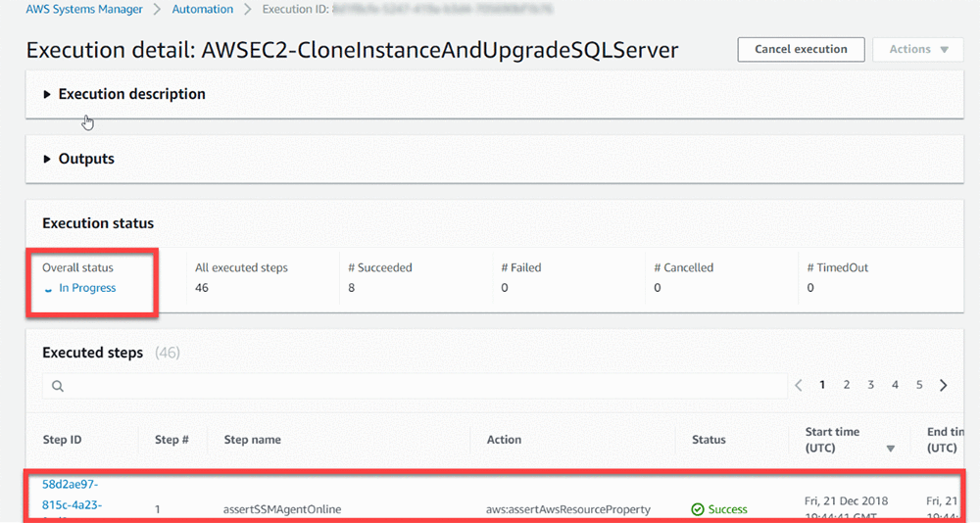
Task: Click aws:assertAwsResourceProperty action cell
Action: (568, 509)
